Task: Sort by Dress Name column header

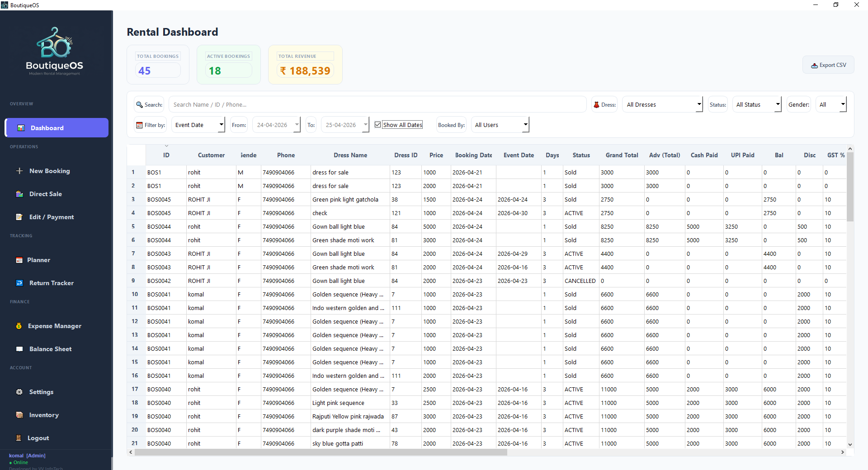Action: click(350, 155)
